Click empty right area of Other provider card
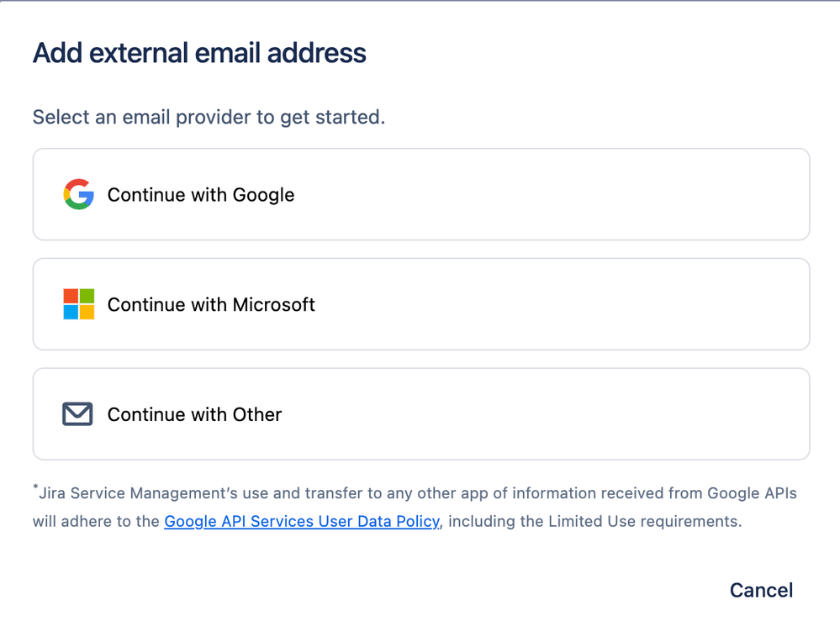This screenshot has height=642, width=840. 631,414
